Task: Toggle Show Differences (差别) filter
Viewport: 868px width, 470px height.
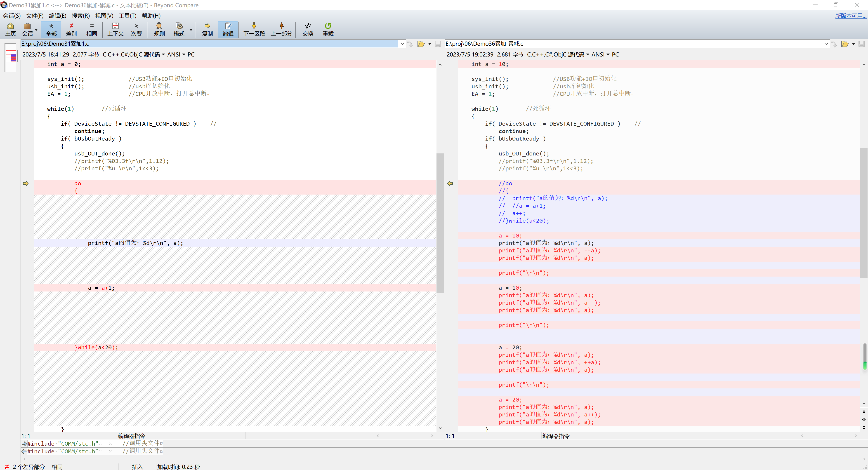Action: (x=71, y=29)
